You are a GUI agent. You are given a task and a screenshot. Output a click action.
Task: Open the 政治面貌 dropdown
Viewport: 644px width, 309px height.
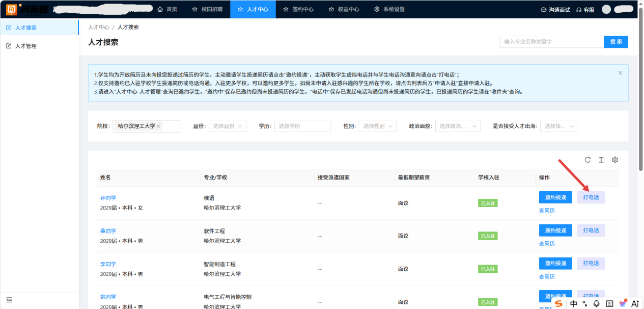tap(458, 126)
